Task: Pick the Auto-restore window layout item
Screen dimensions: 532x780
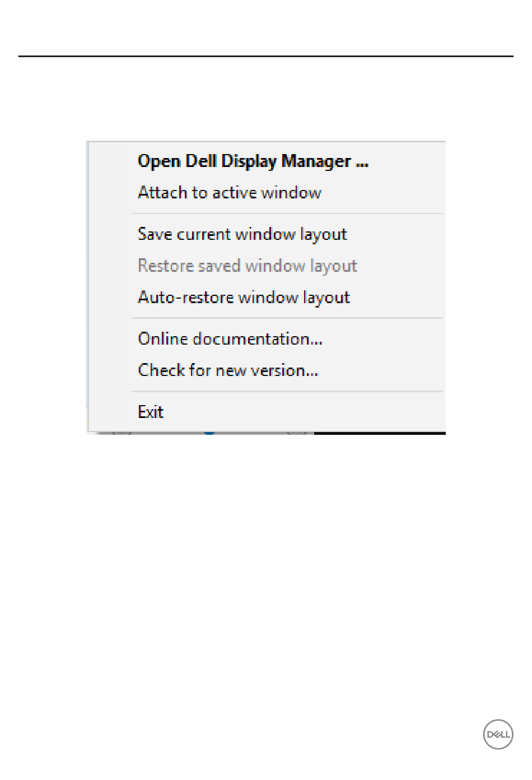Action: point(244,298)
